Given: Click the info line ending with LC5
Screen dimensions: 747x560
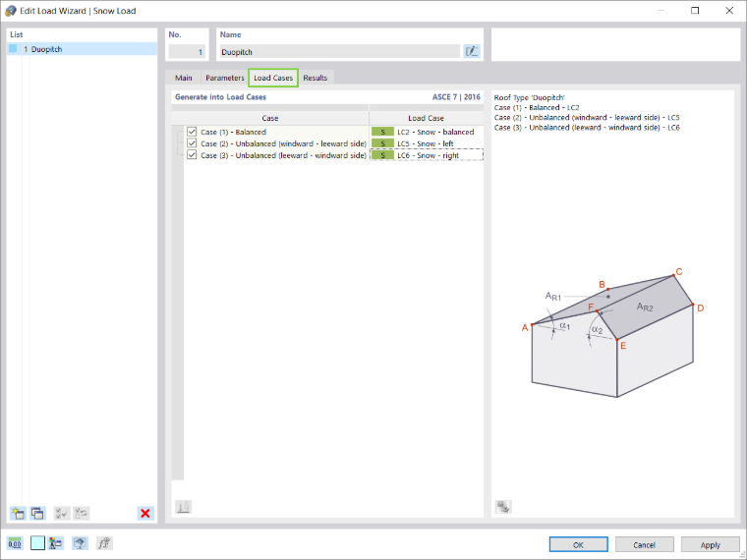Looking at the screenshot, I should (x=587, y=118).
